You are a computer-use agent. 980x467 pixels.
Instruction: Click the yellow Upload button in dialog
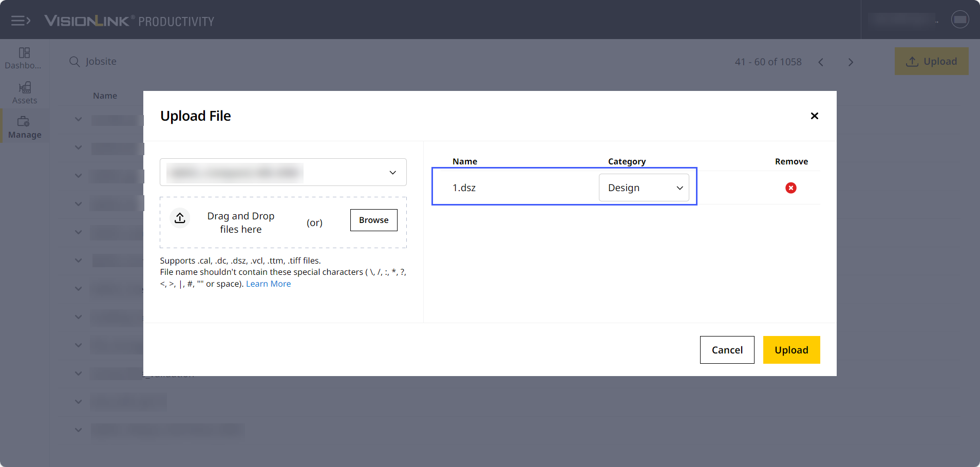(791, 350)
